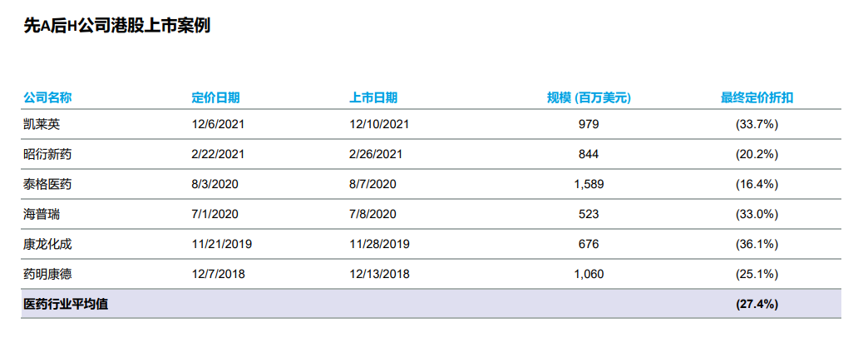Select the 康龙化成 row label
This screenshot has width=868, height=338.
[x=47, y=244]
